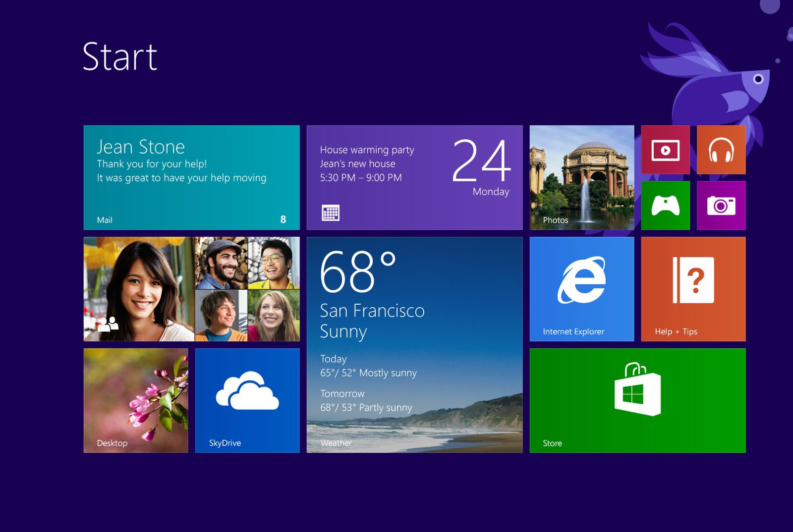
Task: Select blonde woman contact photo
Action: pyautogui.click(x=274, y=316)
